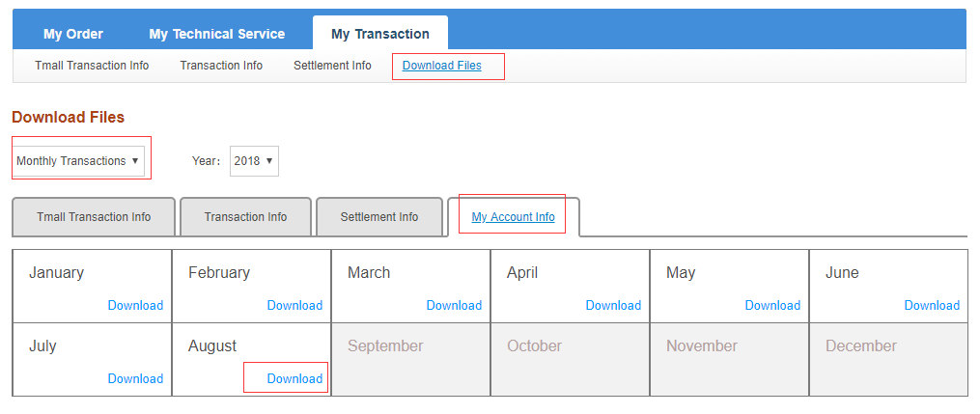
Task: Go to Transaction Info in submenu bar
Action: [x=221, y=66]
